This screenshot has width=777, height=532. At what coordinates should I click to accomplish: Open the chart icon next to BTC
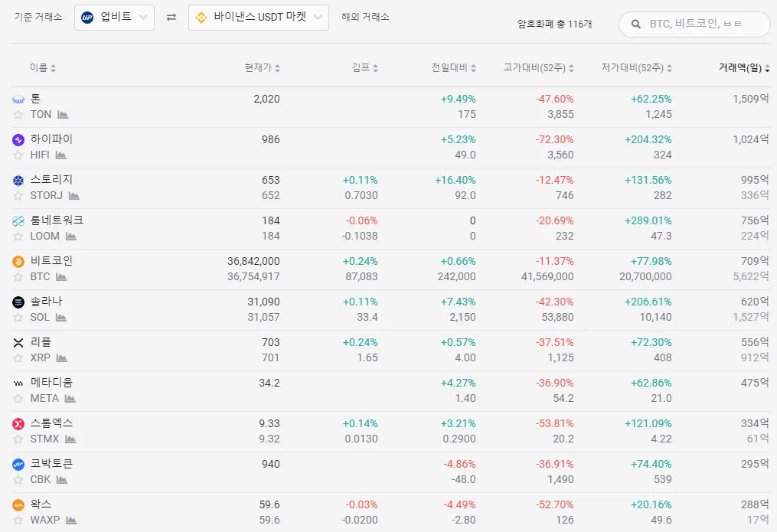pos(61,277)
